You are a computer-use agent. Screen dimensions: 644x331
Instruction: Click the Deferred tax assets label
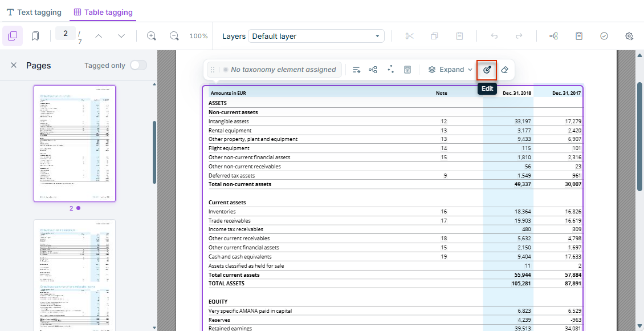point(231,175)
